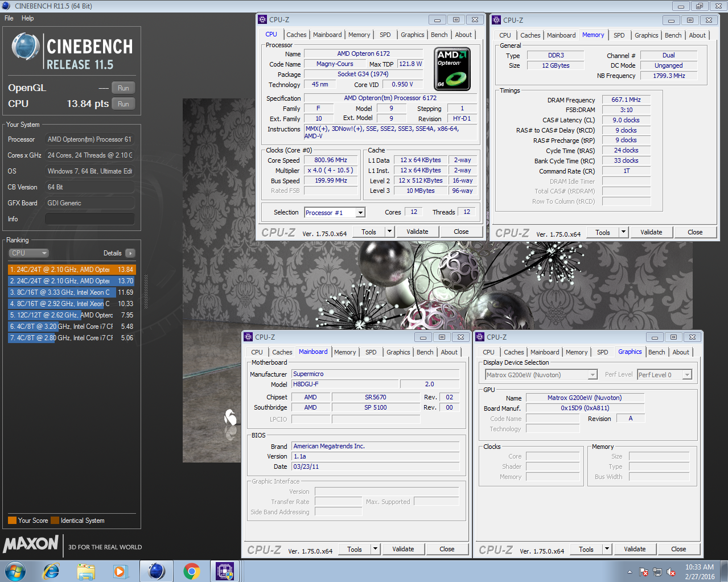This screenshot has width=728, height=582.
Task: Switch to Caches tab in CPU window
Action: [297, 35]
